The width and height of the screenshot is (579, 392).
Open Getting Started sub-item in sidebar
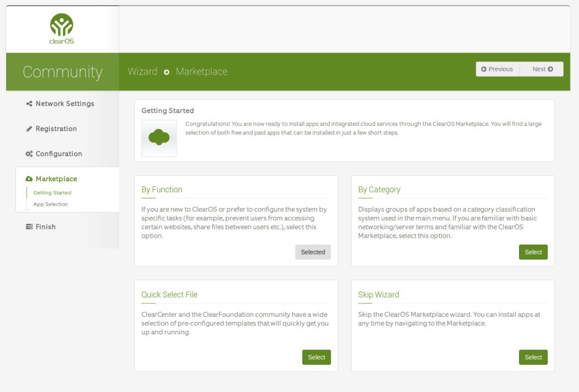pyautogui.click(x=52, y=193)
